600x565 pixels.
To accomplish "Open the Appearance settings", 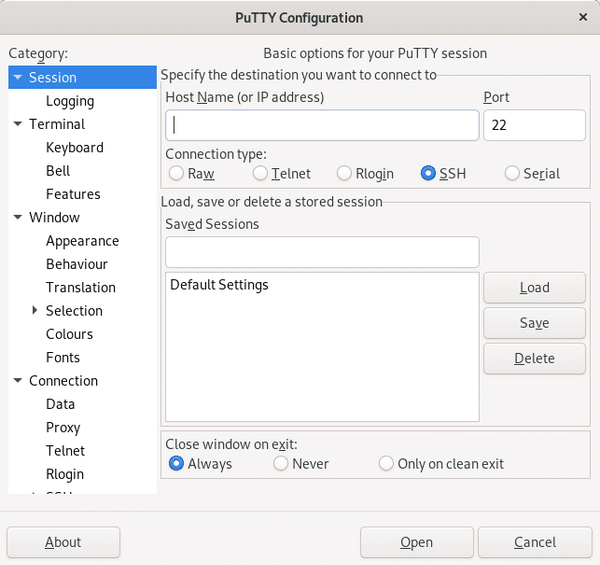I will pos(82,241).
